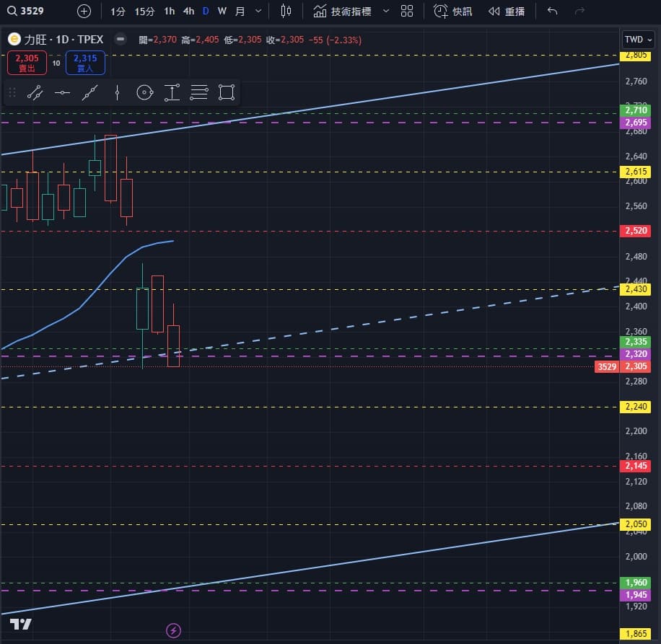Select the circle drawing tool
The height and width of the screenshot is (644, 661).
(144, 92)
